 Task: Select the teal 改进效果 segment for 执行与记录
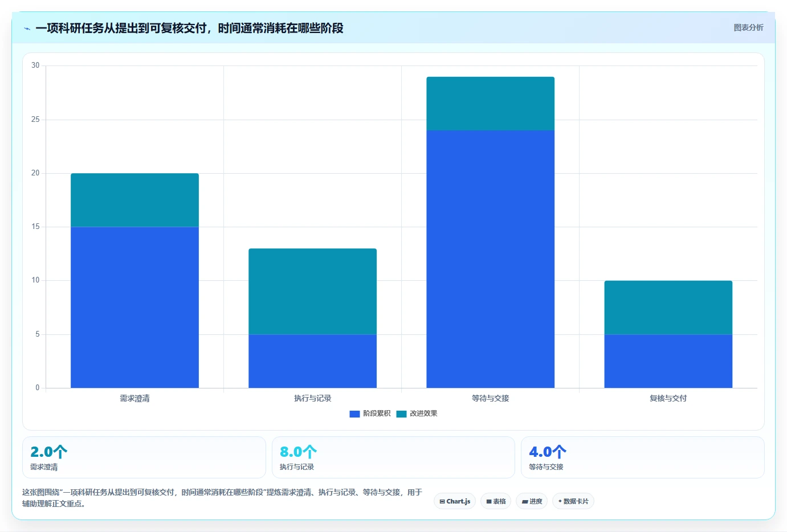point(312,291)
